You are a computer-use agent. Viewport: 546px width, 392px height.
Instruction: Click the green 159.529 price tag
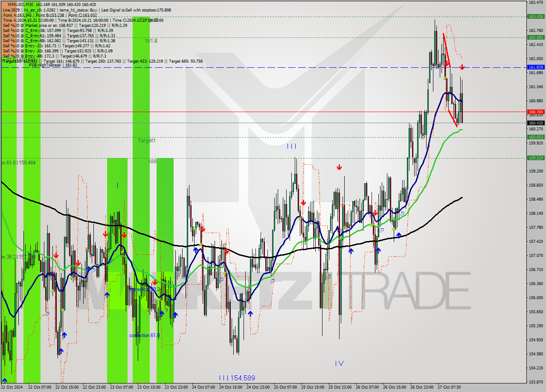click(x=536, y=158)
